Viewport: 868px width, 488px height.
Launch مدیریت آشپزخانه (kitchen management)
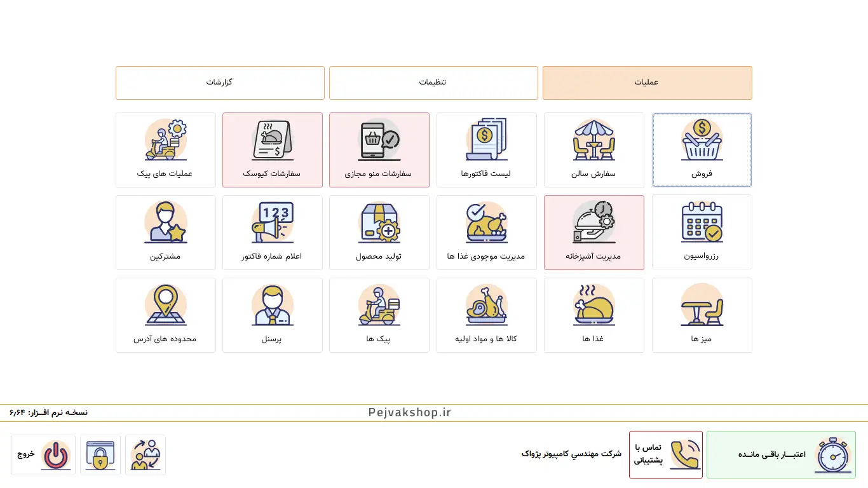point(593,233)
